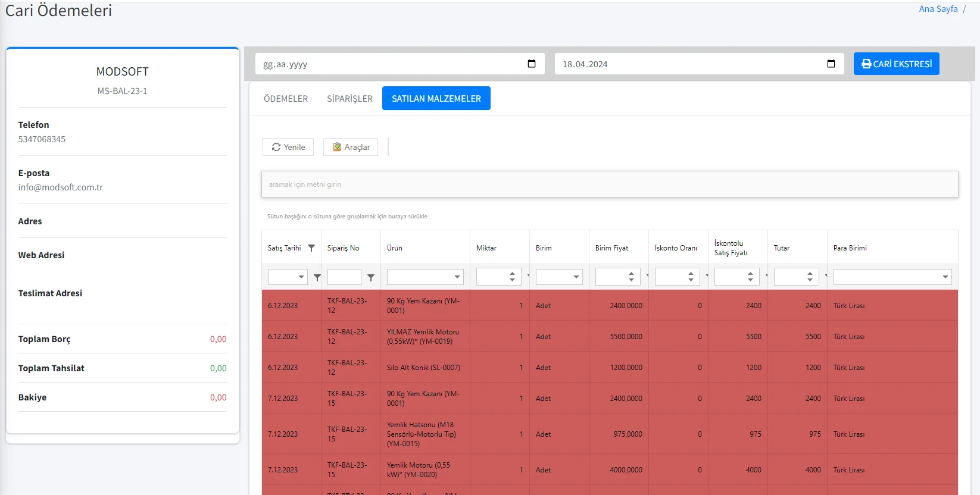Viewport: 980px width, 495px height.
Task: Click the Bakiye amount 0,00
Action: click(x=218, y=397)
